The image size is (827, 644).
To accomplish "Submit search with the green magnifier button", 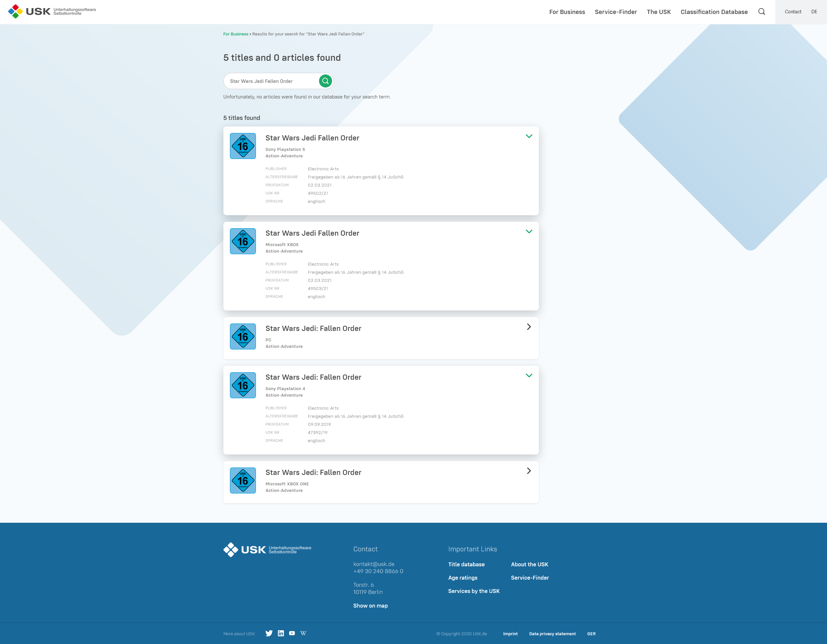I will click(x=325, y=81).
